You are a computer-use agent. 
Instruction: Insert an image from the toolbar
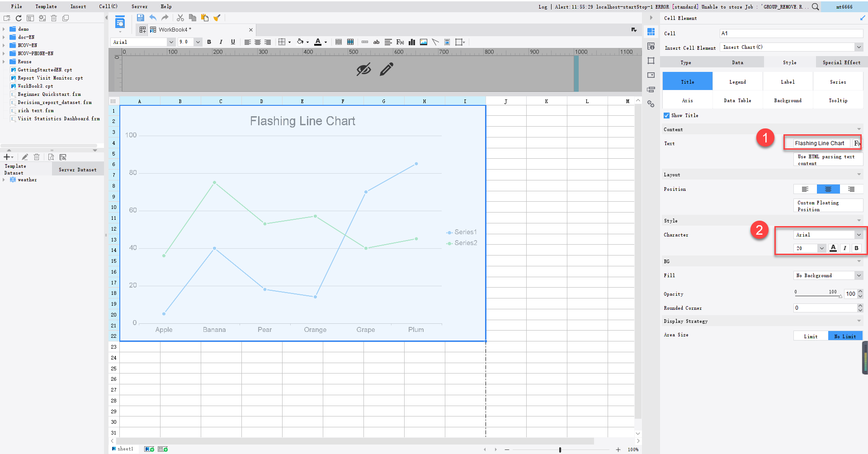point(423,42)
